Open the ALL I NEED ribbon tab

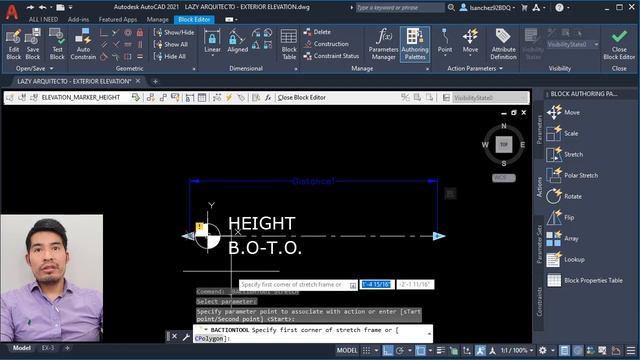pyautogui.click(x=43, y=19)
